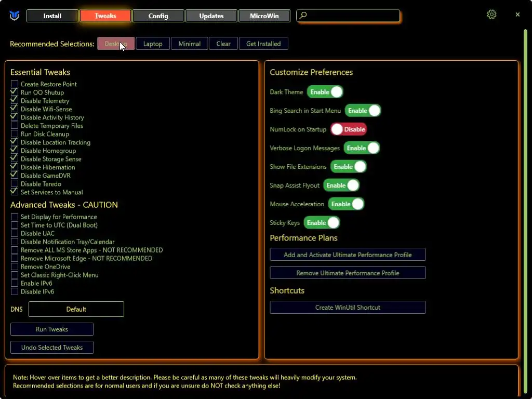This screenshot has height=399, width=532.
Task: Switch to the Install tab
Action: [x=52, y=16]
